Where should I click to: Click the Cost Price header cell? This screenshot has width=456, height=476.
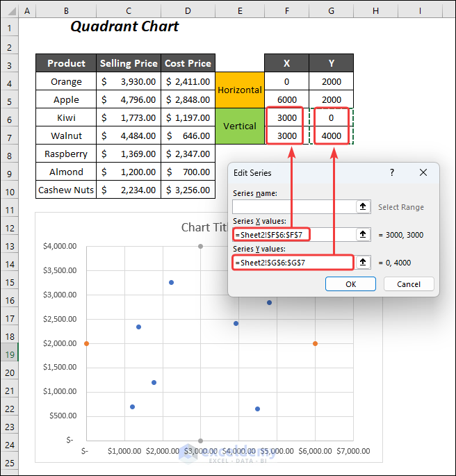188,63
